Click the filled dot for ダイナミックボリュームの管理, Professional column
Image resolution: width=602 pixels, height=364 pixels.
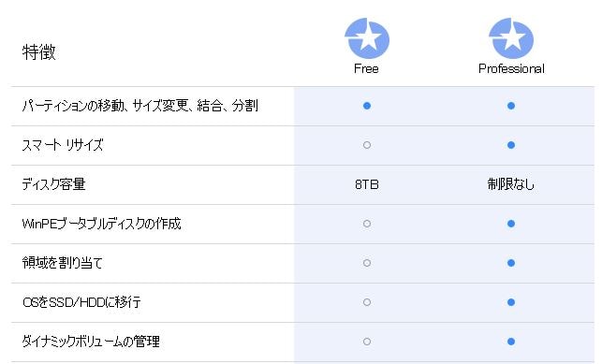click(x=511, y=342)
